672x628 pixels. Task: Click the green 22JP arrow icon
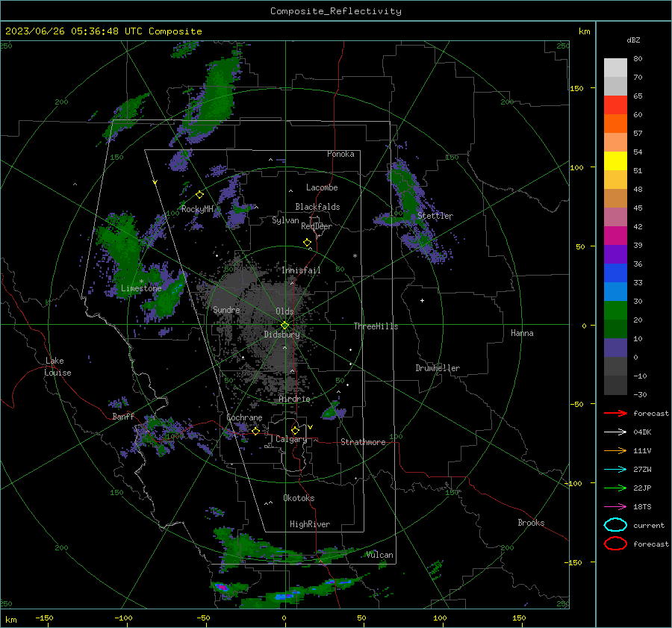tap(615, 488)
